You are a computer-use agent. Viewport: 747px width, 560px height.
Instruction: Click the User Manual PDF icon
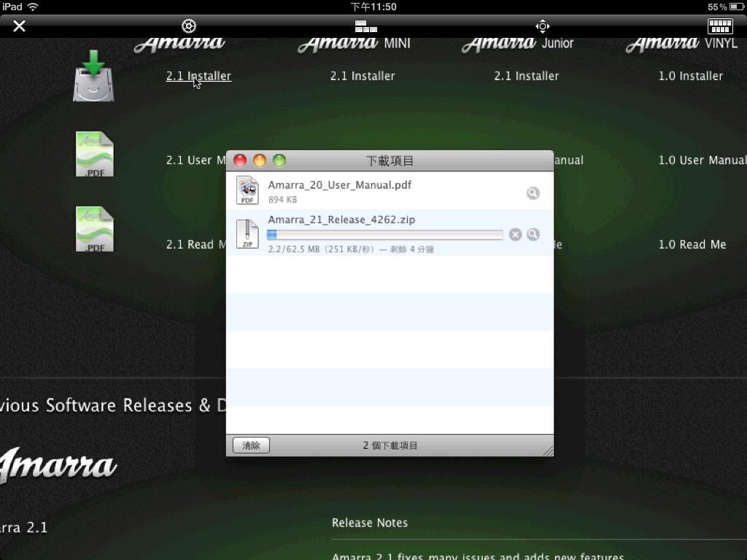tap(94, 154)
